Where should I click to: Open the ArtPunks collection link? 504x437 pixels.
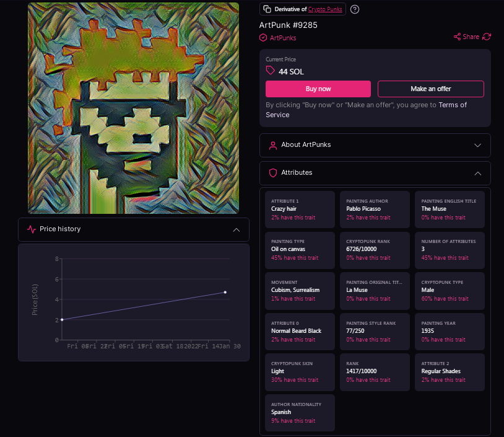click(283, 38)
